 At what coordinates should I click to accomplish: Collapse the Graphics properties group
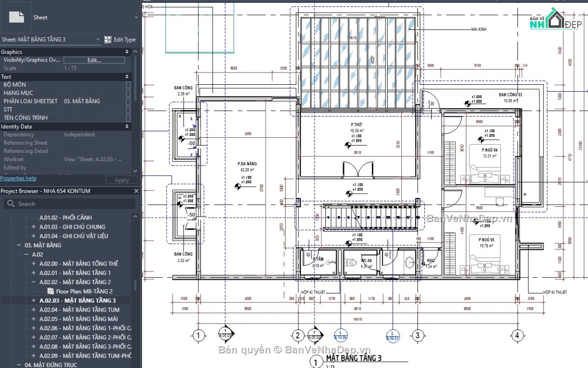pos(127,52)
